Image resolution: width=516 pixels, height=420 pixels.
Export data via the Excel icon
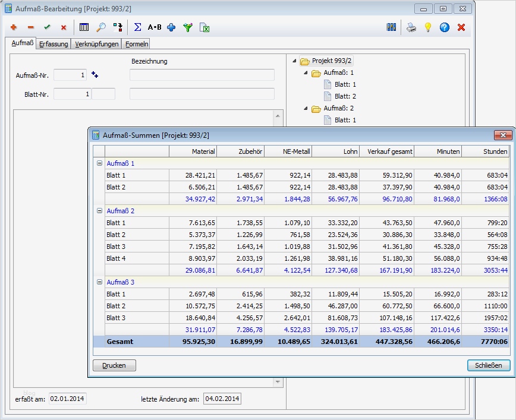click(204, 27)
